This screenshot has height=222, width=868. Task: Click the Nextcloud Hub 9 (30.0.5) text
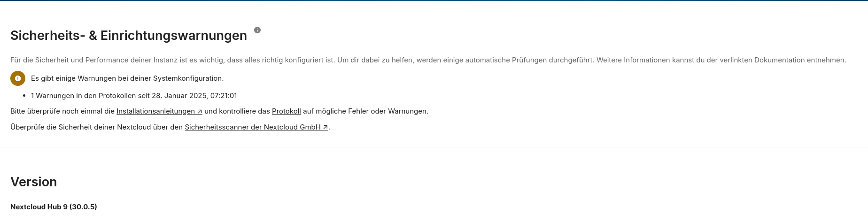54,207
